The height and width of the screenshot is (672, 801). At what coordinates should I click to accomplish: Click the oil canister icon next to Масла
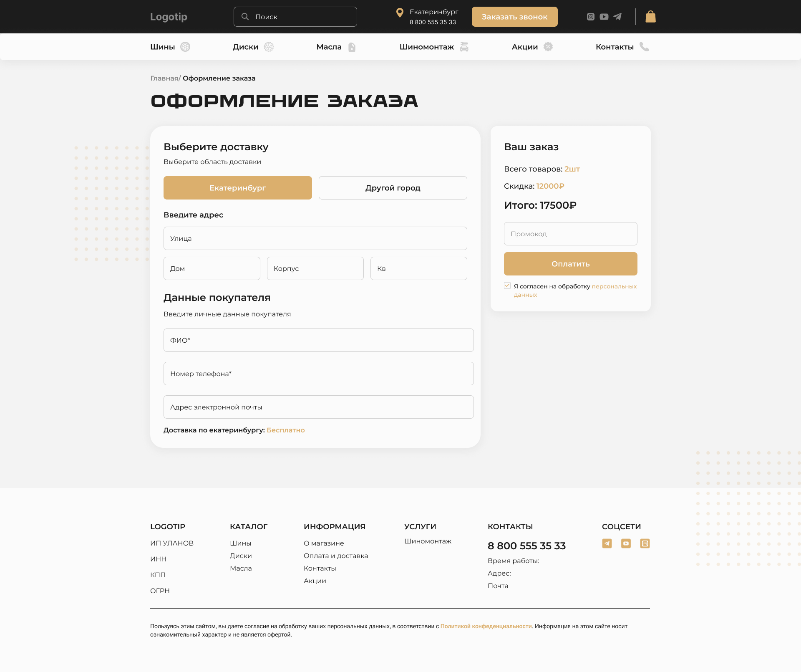[352, 47]
